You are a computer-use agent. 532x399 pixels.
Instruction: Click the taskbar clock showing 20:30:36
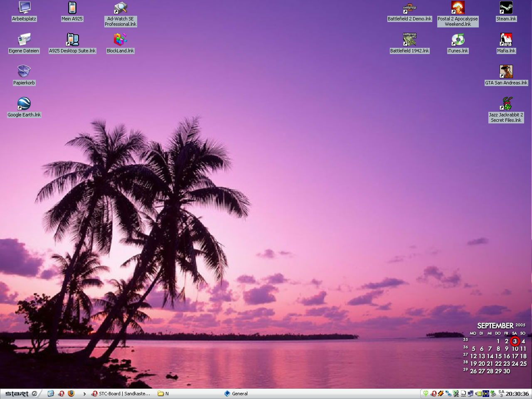pos(517,394)
